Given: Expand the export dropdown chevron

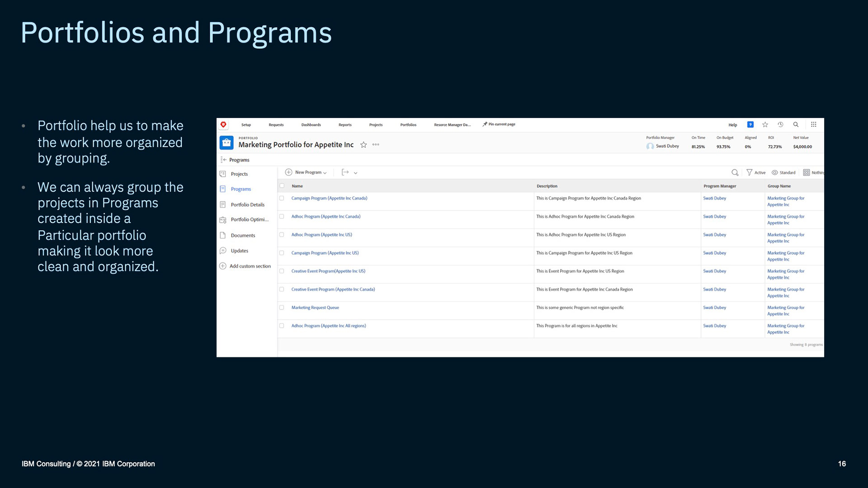Looking at the screenshot, I should 355,173.
